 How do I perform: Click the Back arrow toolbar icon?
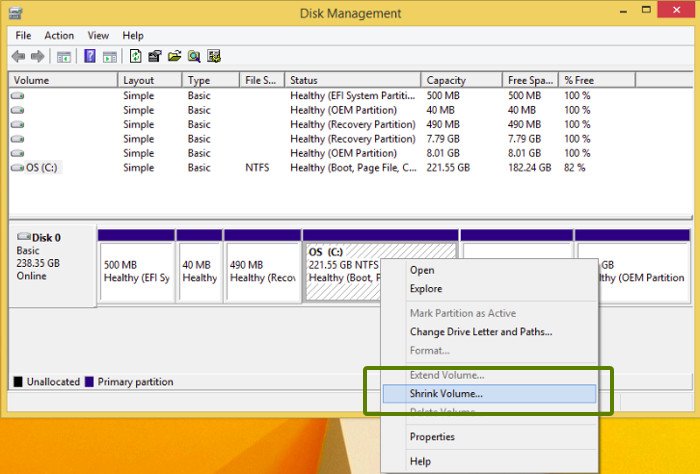(18, 56)
